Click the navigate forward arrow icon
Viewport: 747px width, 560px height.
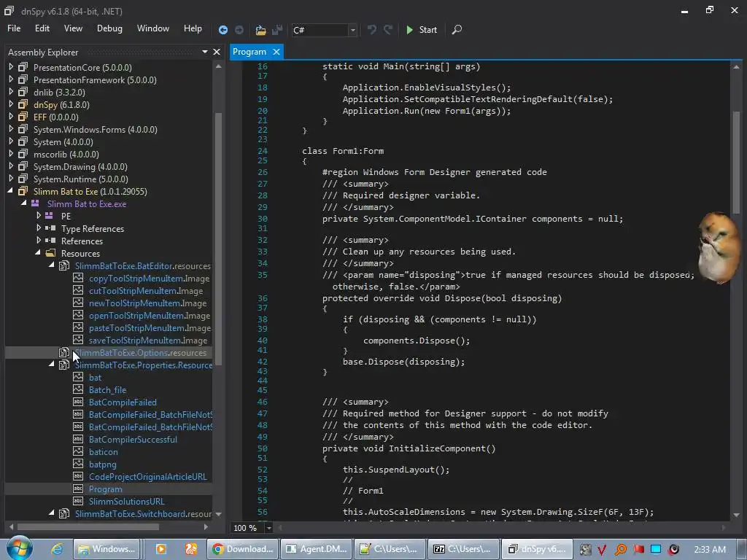(239, 30)
